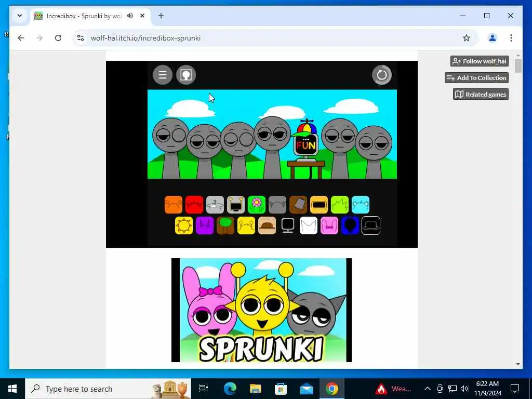Open the Mail app from the taskbar
Image resolution: width=532 pixels, height=399 pixels.
pyautogui.click(x=307, y=389)
